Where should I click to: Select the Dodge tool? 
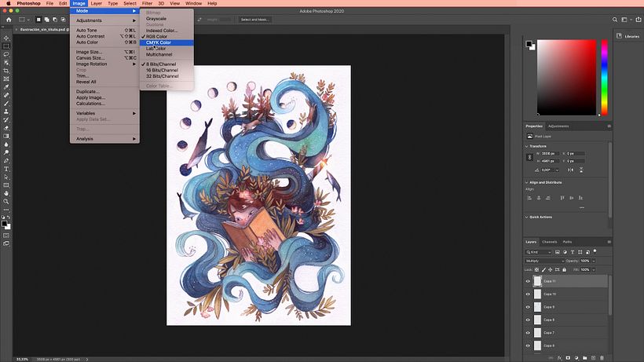pos(6,152)
